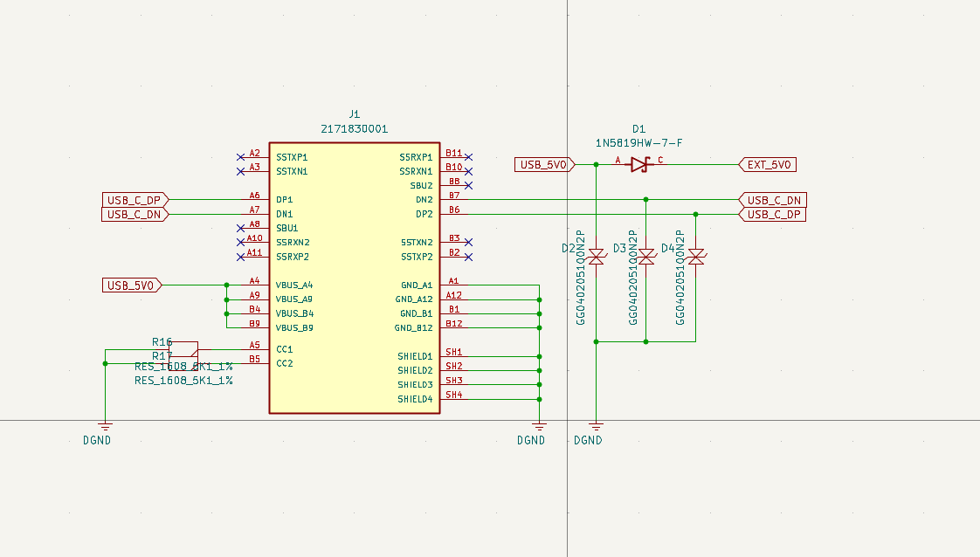Click the A12 pin number label
980x557 pixels.
pos(453,295)
